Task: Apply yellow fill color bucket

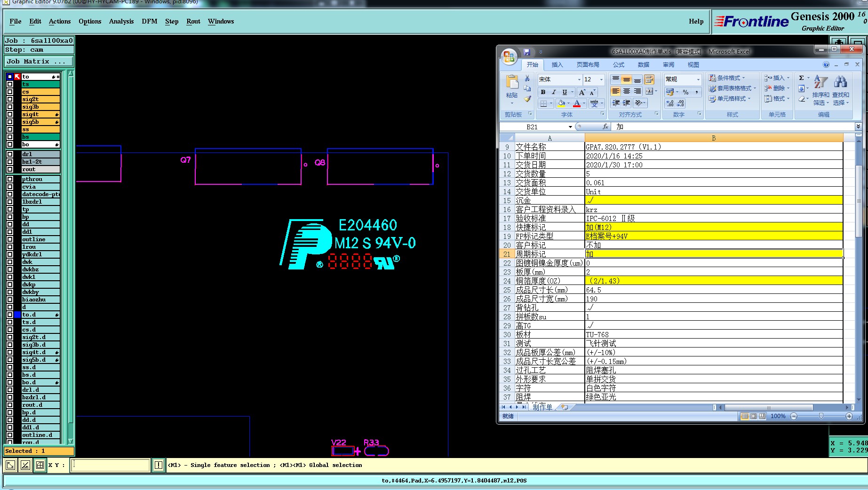Action: click(561, 103)
